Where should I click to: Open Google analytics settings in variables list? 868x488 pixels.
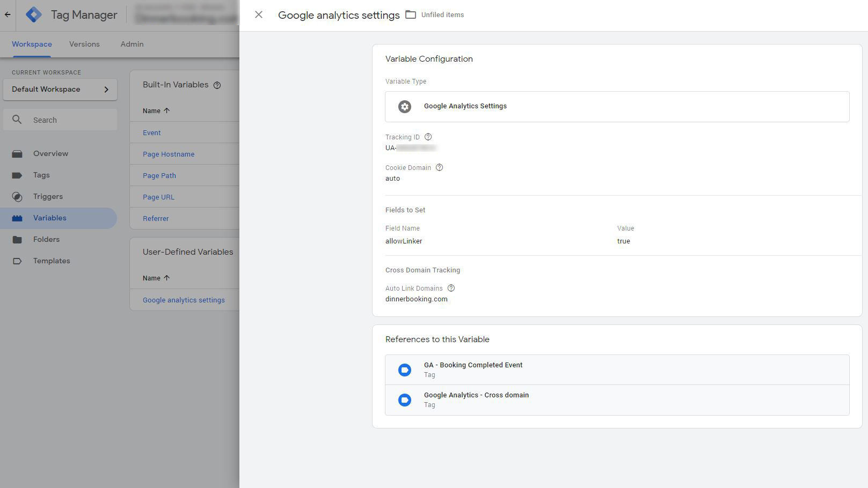click(184, 300)
